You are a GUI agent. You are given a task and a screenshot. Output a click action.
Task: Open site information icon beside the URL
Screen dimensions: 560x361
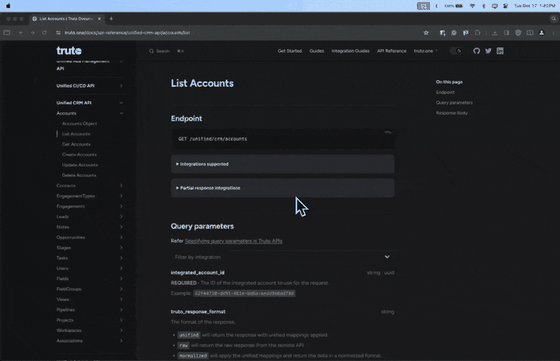(x=58, y=33)
